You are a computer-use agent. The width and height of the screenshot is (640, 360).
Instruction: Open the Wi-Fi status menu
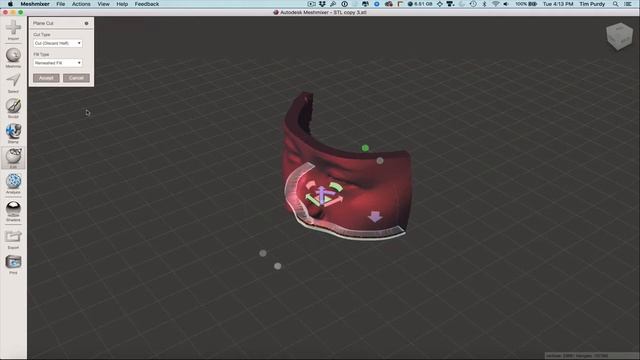(495, 4)
